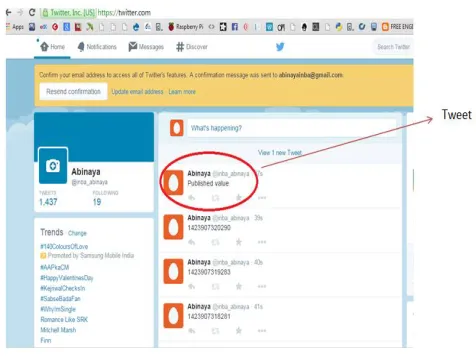Reply to tweet 1423907320290

pyautogui.click(x=192, y=242)
